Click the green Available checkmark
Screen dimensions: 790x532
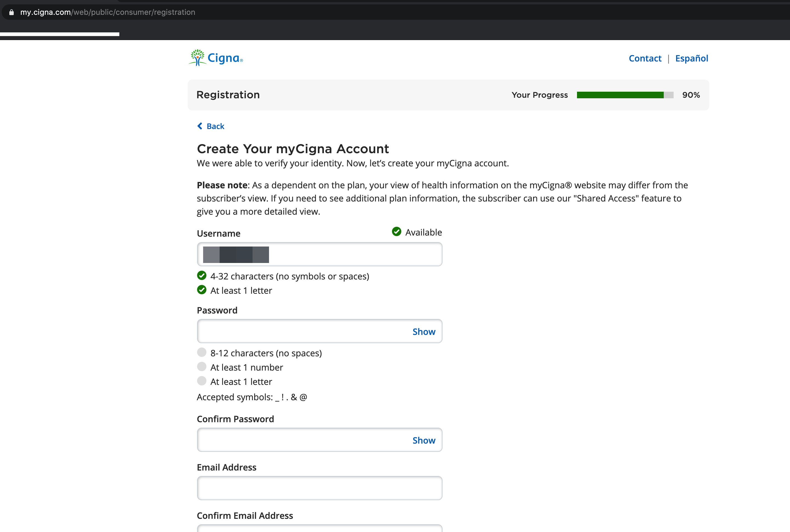pyautogui.click(x=396, y=231)
